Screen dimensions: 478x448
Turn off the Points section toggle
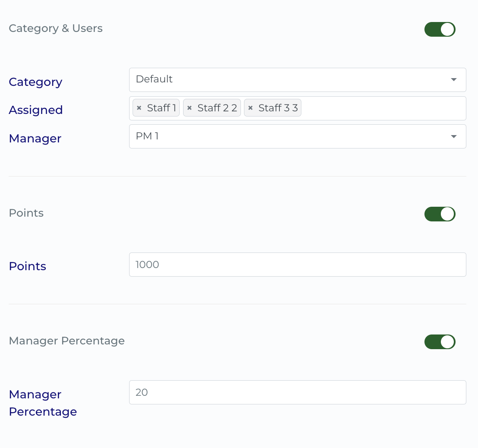tap(440, 214)
